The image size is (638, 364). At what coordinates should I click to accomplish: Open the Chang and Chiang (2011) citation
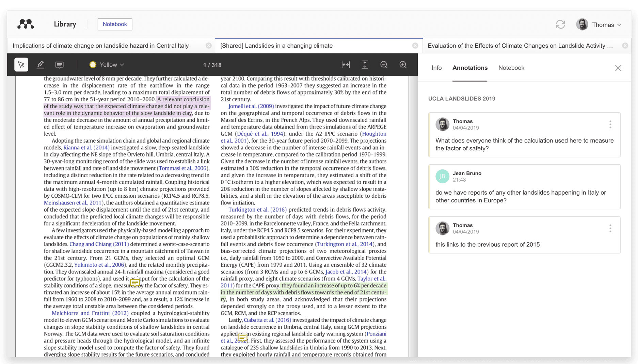click(99, 244)
